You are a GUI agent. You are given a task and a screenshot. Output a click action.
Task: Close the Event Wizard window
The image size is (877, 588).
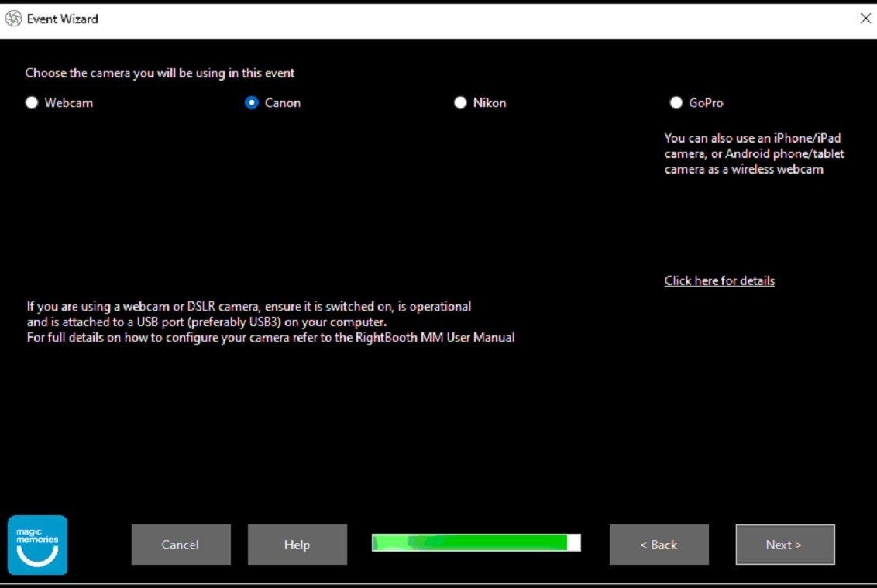coord(865,19)
